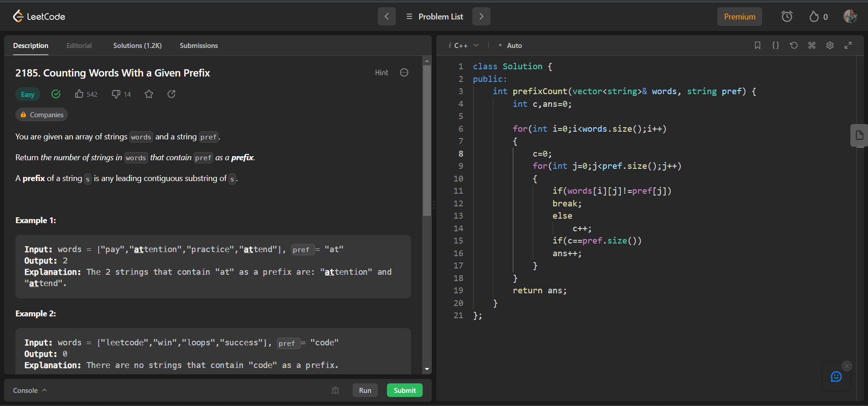
Task: Click the Run button
Action: [365, 390]
